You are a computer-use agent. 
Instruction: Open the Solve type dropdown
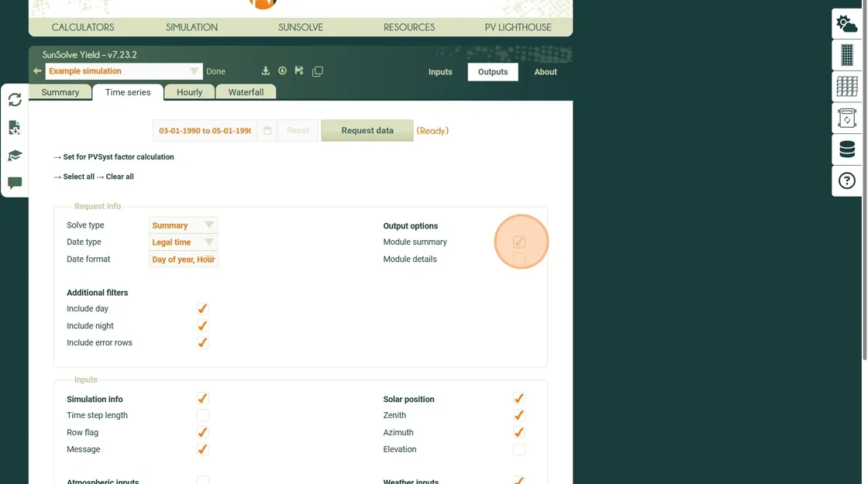point(183,225)
